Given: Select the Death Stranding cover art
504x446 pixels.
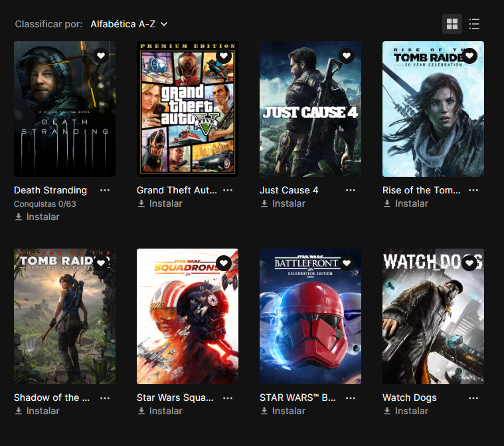Looking at the screenshot, I should [64, 109].
